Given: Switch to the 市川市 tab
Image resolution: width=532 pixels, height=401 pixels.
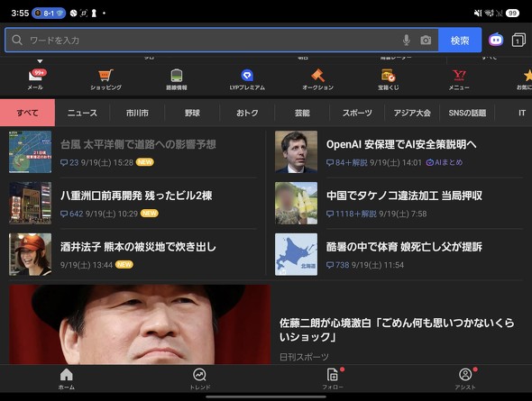Looking at the screenshot, I should click(137, 113).
